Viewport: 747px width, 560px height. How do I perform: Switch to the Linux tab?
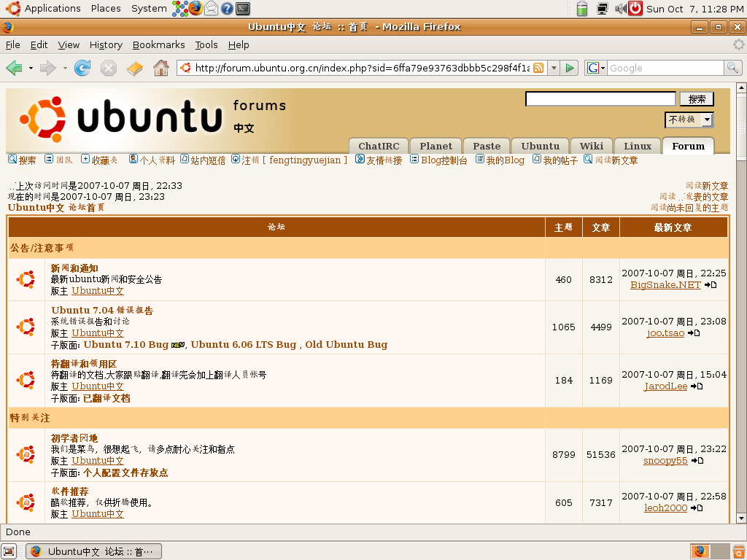(638, 146)
